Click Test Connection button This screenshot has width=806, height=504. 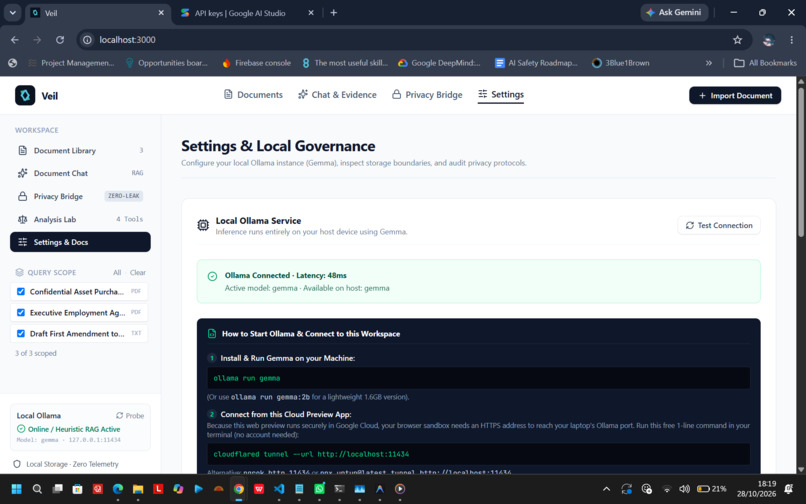click(x=719, y=225)
